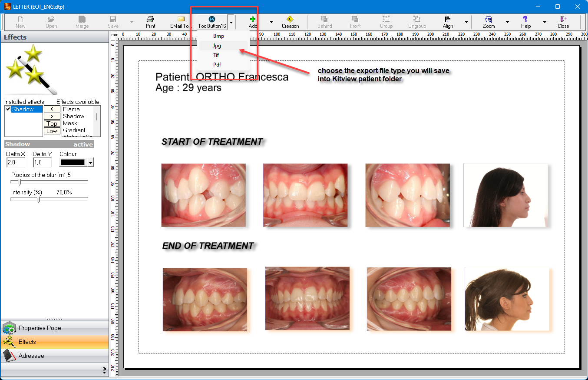The height and width of the screenshot is (380, 588).
Task: Expand the Colour picker dropdown arrow
Action: (x=90, y=163)
